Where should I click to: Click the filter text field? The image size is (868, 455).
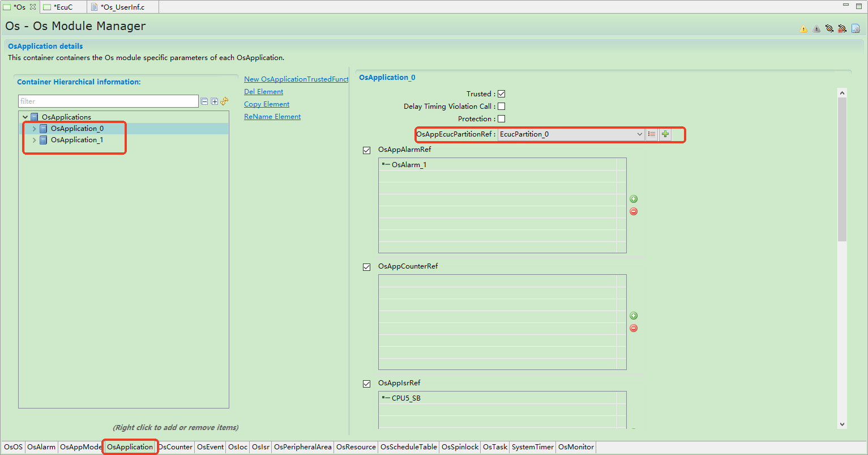click(108, 101)
